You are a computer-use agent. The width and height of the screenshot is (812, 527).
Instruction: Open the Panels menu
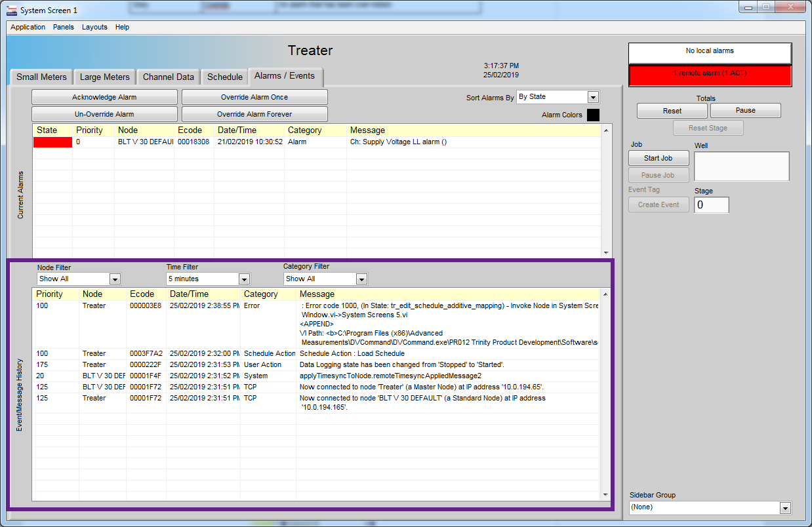click(x=63, y=27)
